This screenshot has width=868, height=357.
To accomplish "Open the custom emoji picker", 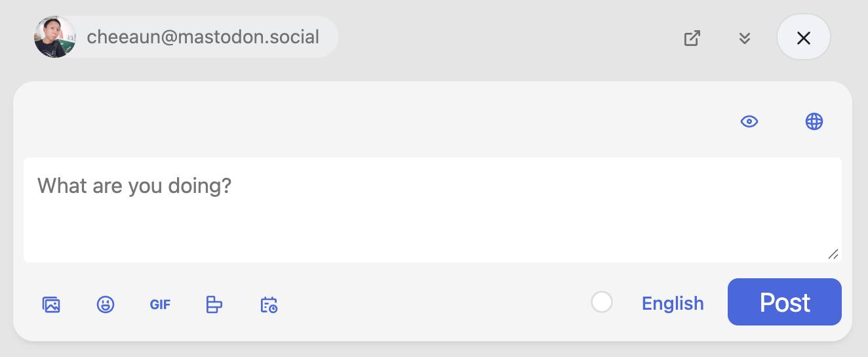I will point(106,304).
